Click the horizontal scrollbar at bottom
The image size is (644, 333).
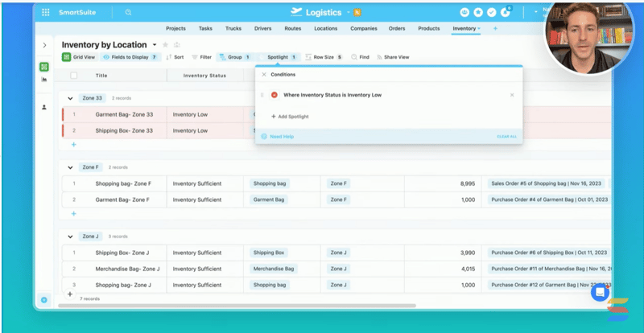(237, 306)
